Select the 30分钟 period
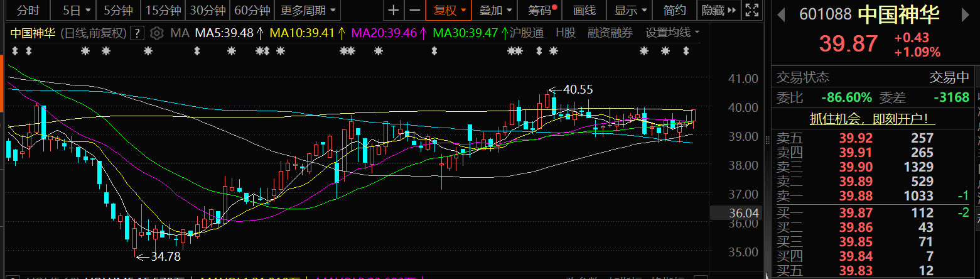 coord(207,10)
